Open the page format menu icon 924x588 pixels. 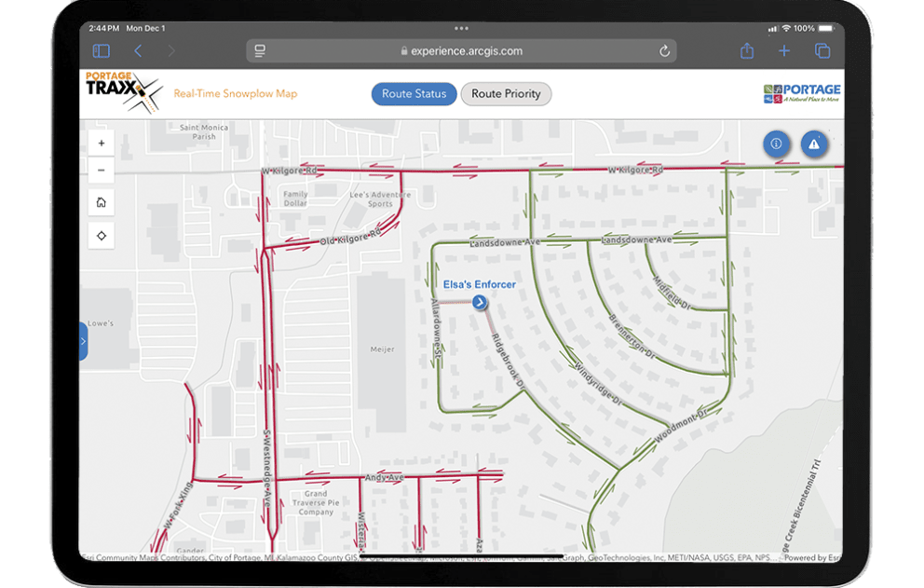tap(260, 51)
